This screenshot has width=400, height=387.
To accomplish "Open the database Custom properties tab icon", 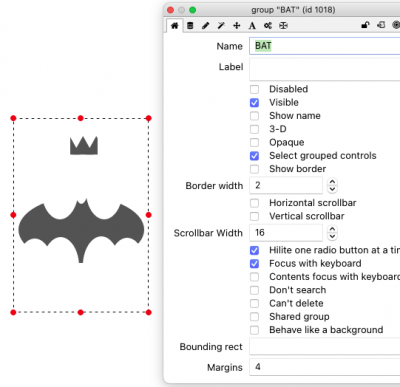I will pyautogui.click(x=190, y=26).
